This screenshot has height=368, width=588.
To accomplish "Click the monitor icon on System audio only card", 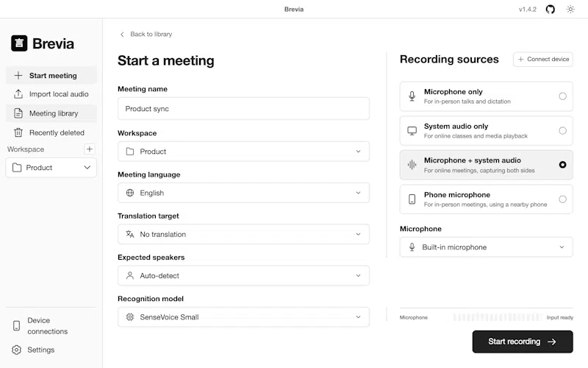I will [412, 131].
